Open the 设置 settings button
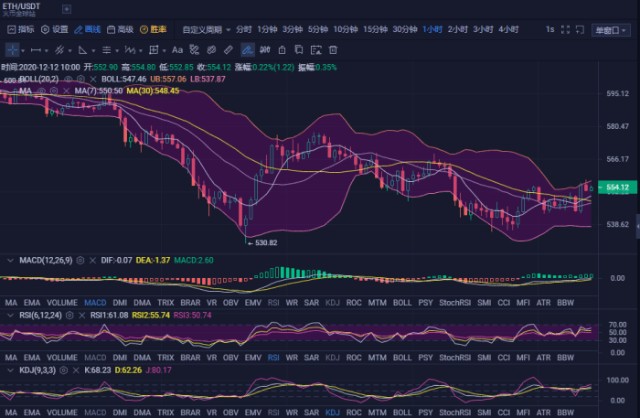The height and width of the screenshot is (418, 640). point(55,29)
